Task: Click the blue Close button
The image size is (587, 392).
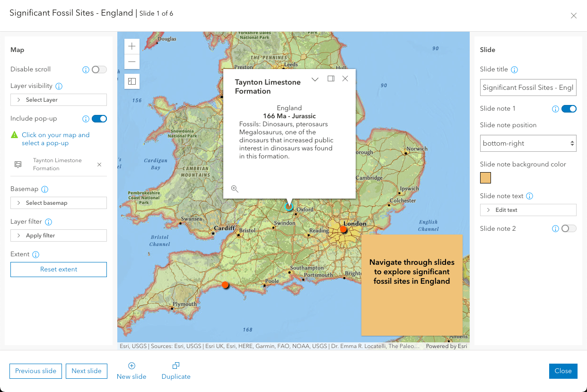Action: click(x=563, y=371)
